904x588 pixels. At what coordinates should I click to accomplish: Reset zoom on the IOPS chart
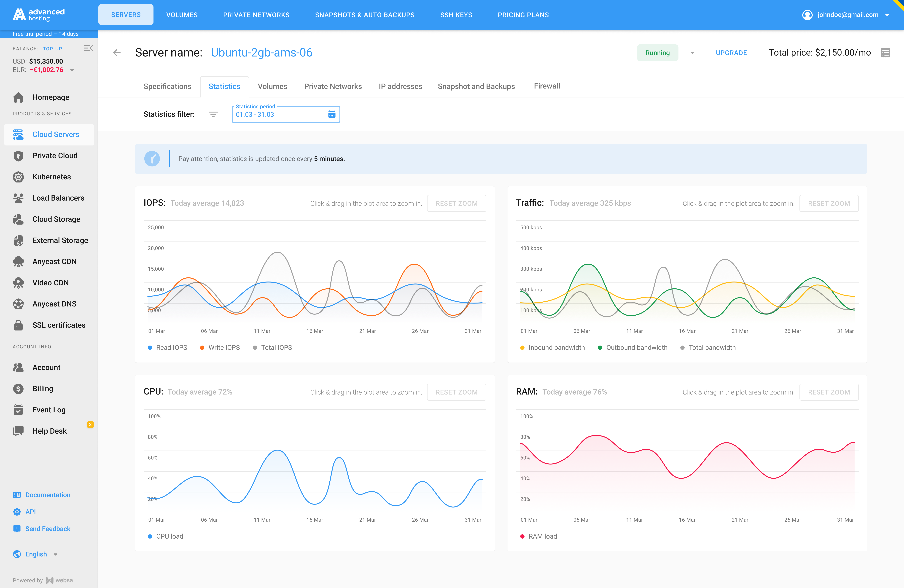(457, 204)
